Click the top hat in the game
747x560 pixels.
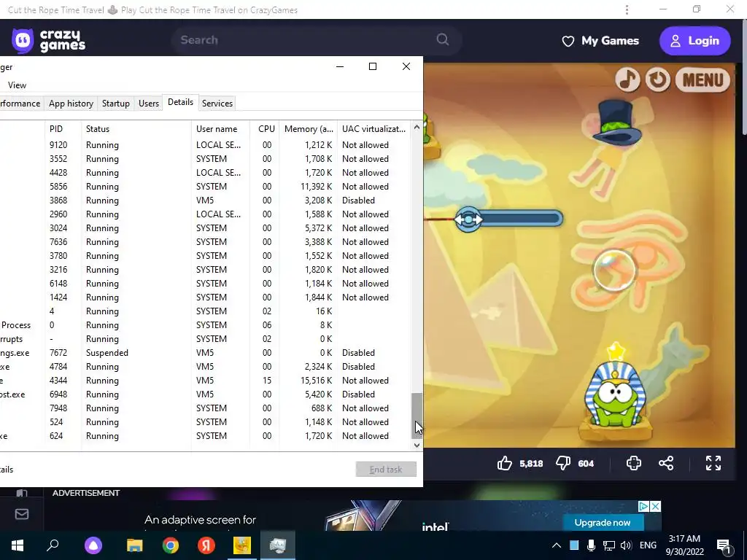tap(617, 122)
